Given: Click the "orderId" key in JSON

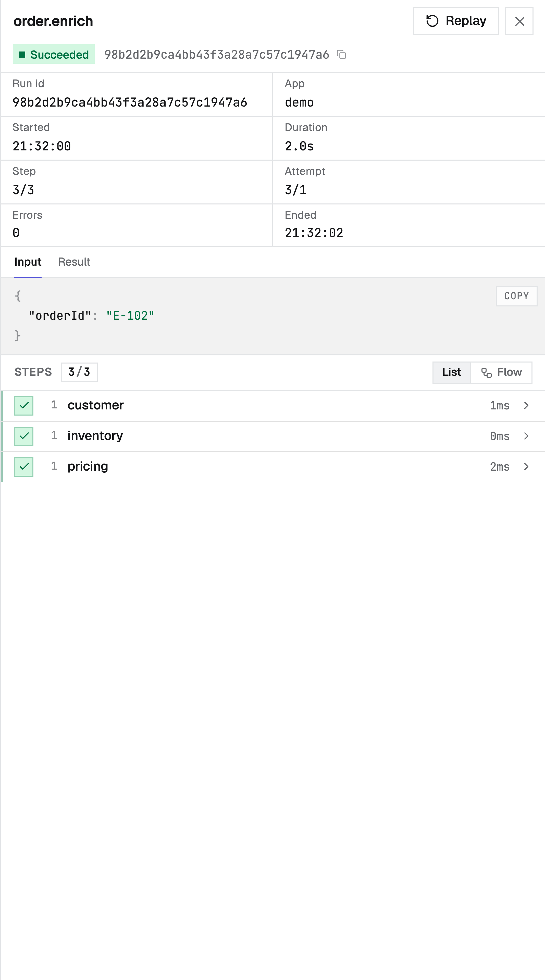Looking at the screenshot, I should pyautogui.click(x=60, y=316).
